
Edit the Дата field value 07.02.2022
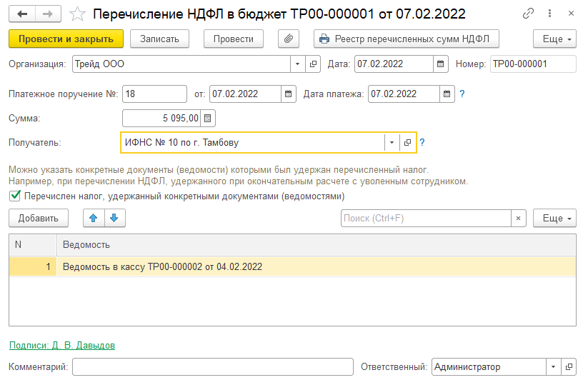click(394, 64)
